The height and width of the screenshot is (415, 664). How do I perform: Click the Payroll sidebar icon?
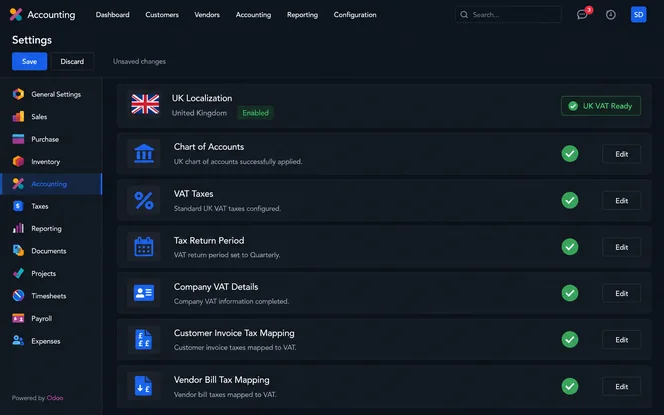tap(18, 318)
